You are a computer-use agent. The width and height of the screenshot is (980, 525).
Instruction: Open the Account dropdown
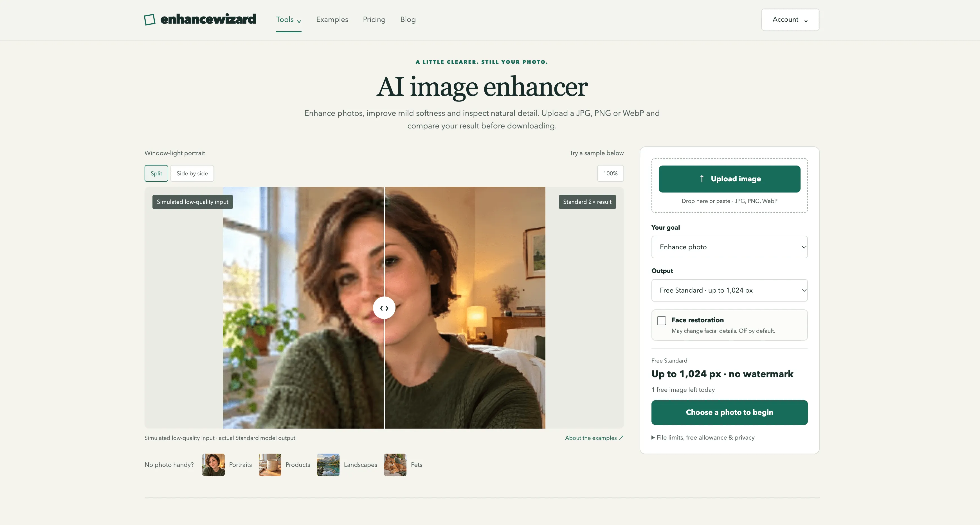pyautogui.click(x=790, y=19)
